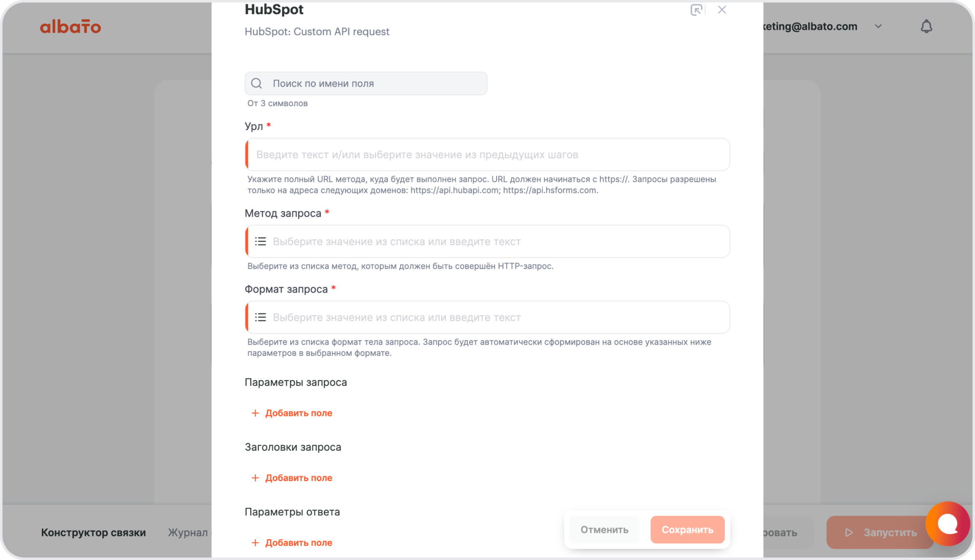Click the collapse modal arrow icon
975x560 pixels.
click(696, 10)
